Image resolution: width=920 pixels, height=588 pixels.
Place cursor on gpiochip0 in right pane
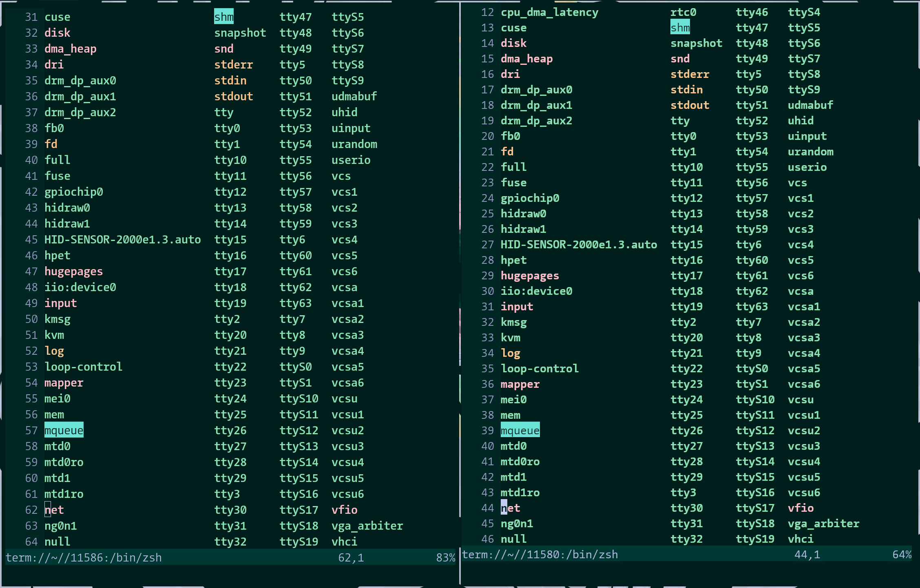coord(530,198)
